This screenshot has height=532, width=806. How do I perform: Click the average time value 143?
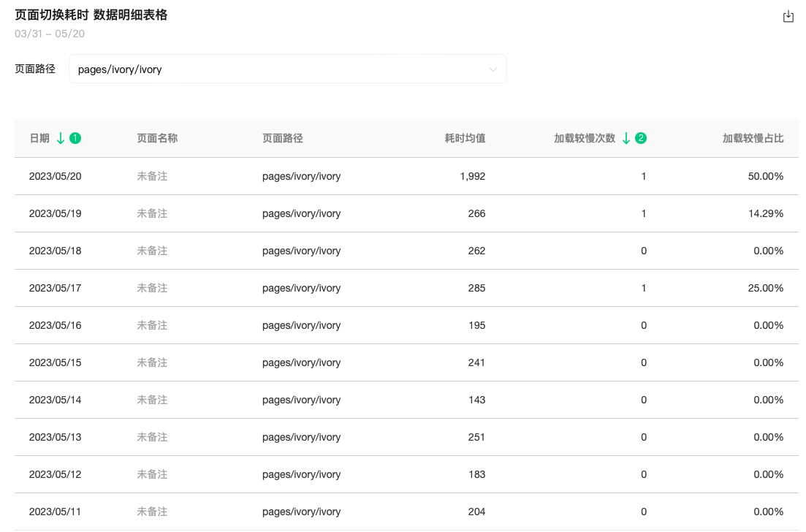point(476,400)
